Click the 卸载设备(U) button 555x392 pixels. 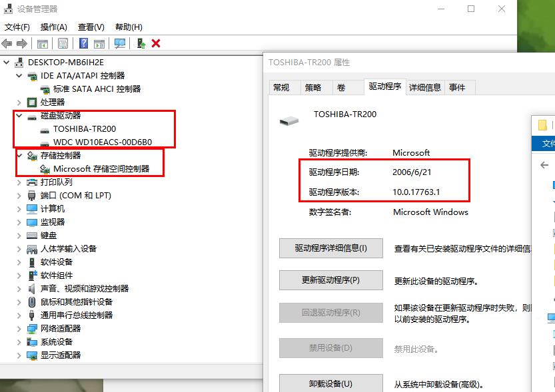tap(331, 383)
